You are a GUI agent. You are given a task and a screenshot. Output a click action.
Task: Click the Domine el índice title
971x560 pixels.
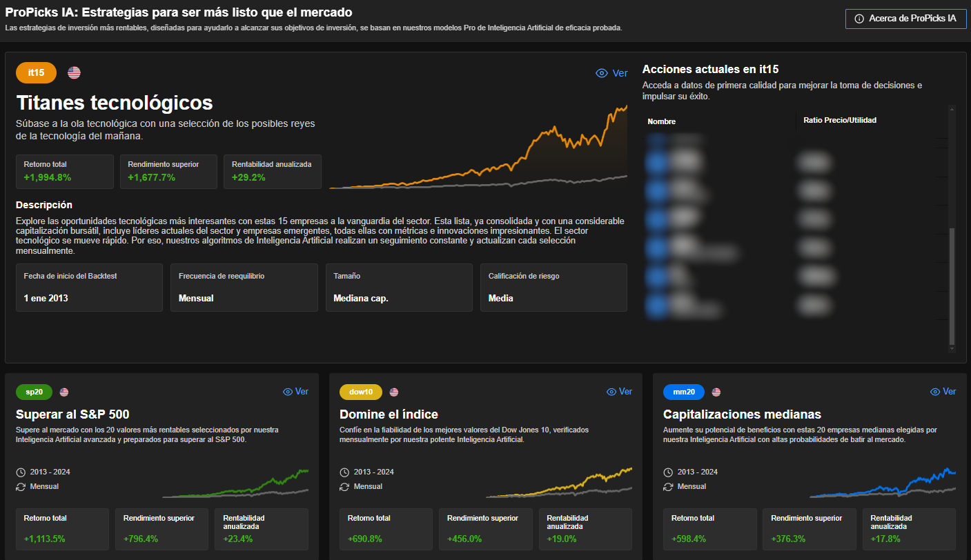[x=389, y=414]
